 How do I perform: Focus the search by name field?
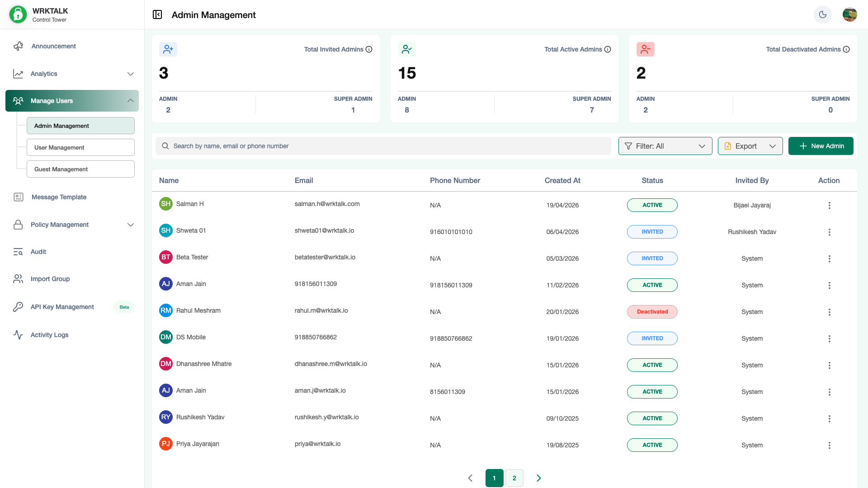coord(383,146)
